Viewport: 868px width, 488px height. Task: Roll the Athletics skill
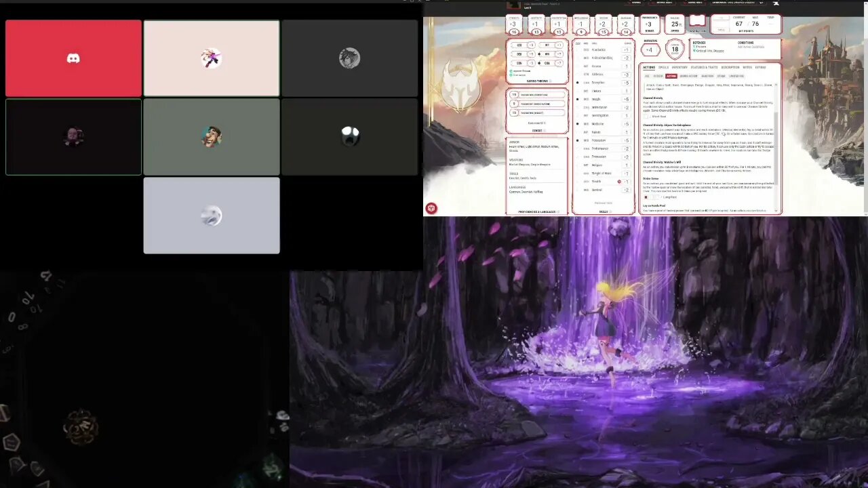coord(604,75)
